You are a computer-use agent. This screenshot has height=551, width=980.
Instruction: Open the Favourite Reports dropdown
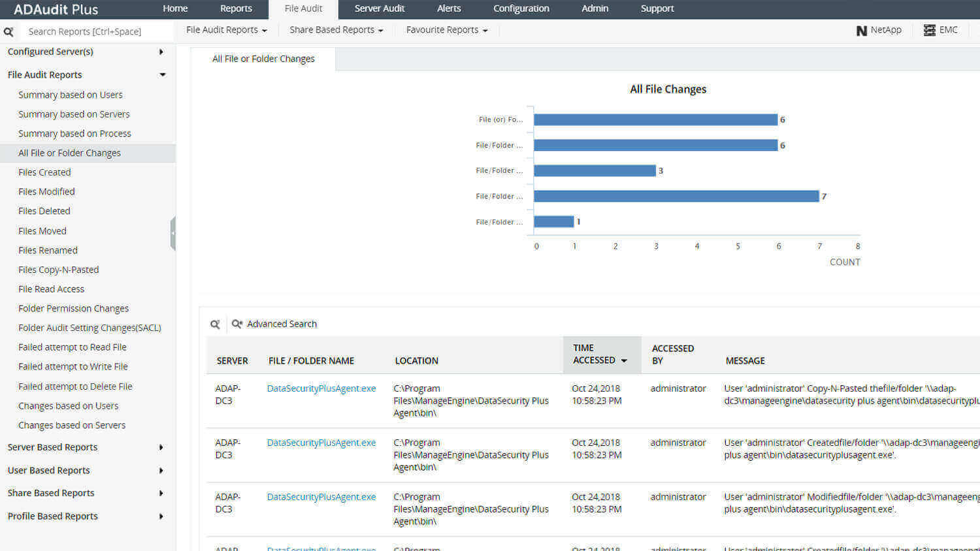point(446,30)
